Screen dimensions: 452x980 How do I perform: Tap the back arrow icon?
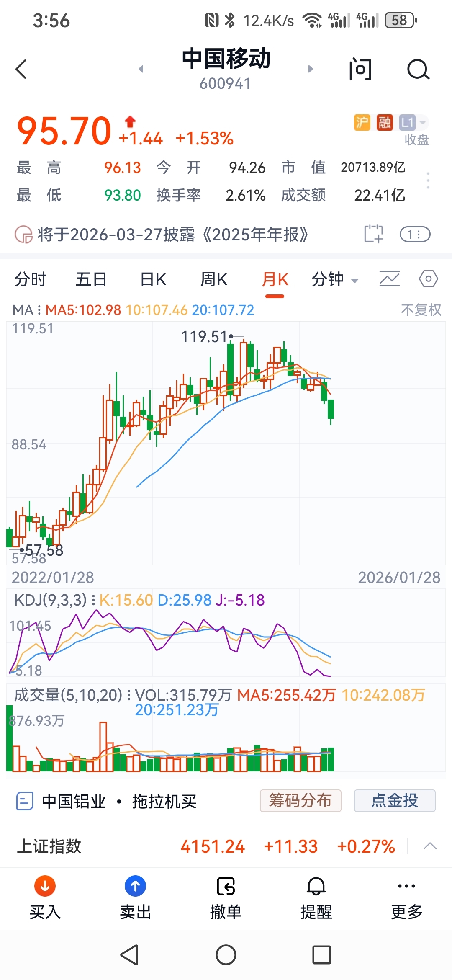21,69
